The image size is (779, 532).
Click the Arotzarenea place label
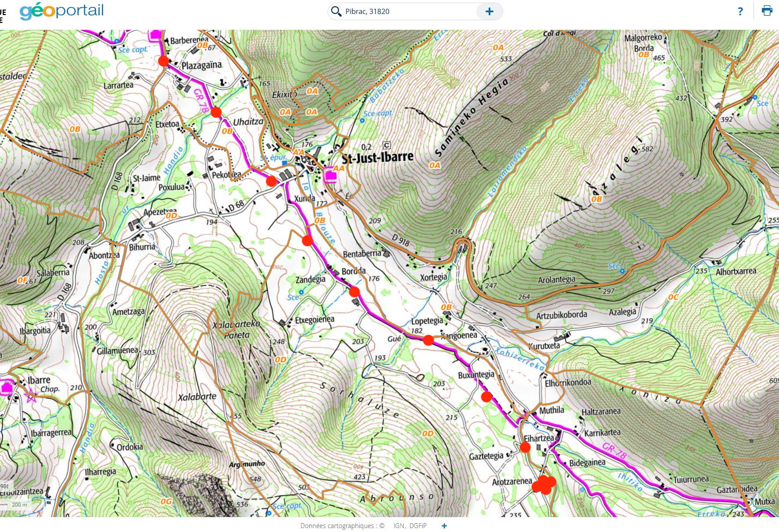pos(512,482)
